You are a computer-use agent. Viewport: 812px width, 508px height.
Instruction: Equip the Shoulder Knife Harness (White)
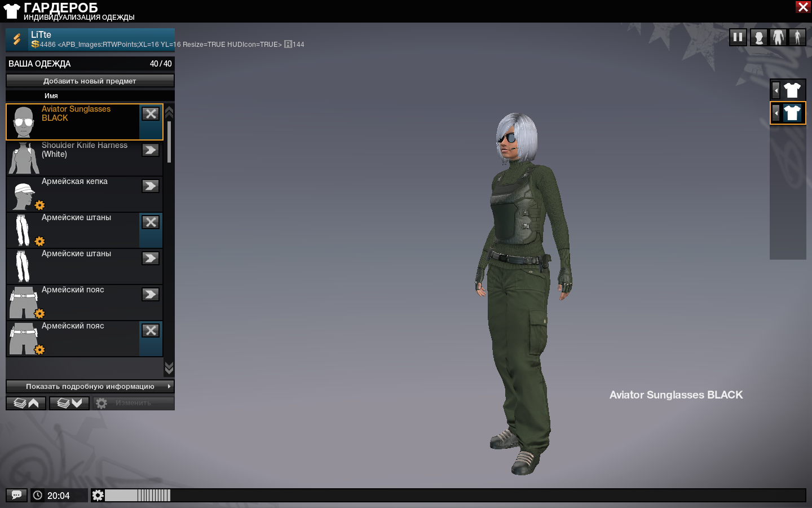[x=151, y=150]
